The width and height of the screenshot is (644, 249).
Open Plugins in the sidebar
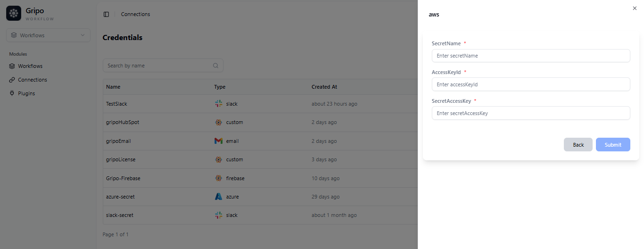[26, 93]
